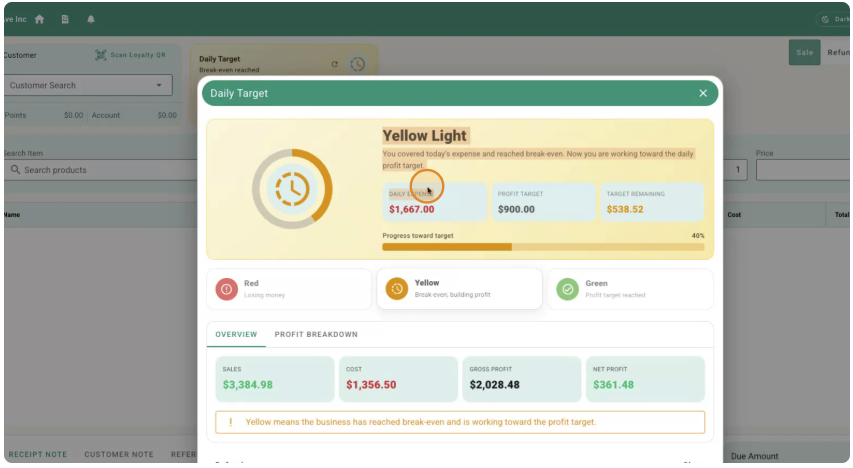The image size is (853, 468).
Task: Click the Sales $3,384.98 card
Action: click(x=275, y=379)
